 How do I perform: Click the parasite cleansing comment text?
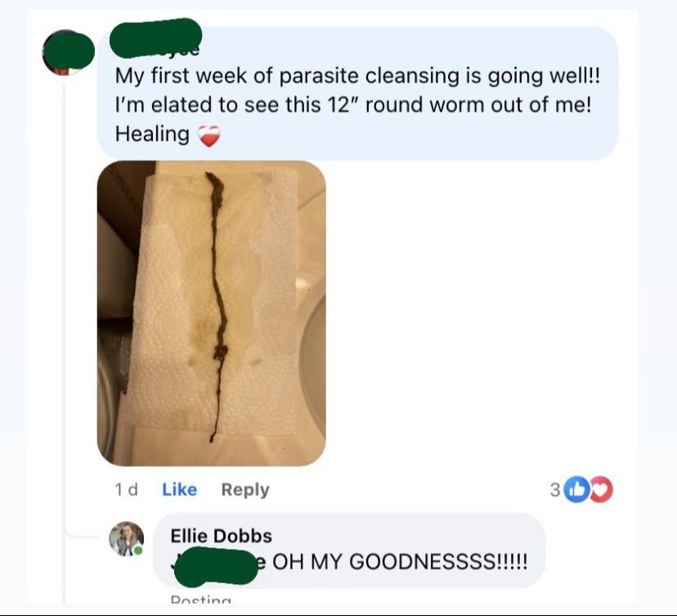357,105
